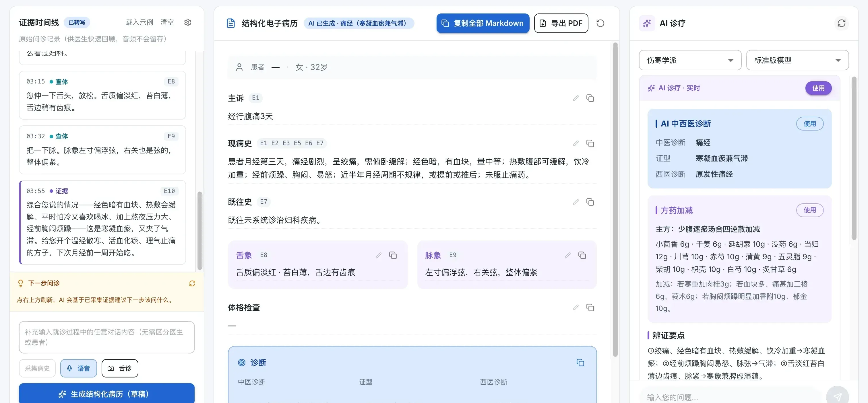Edit the 舌象 card
The width and height of the screenshot is (868, 403).
pyautogui.click(x=378, y=255)
